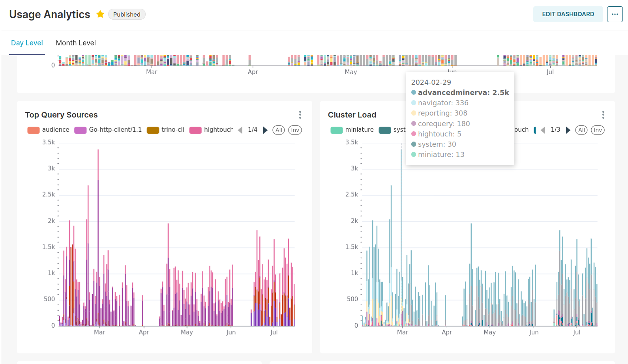
Task: Go to previous legend page in Cluster Load
Action: coord(543,130)
